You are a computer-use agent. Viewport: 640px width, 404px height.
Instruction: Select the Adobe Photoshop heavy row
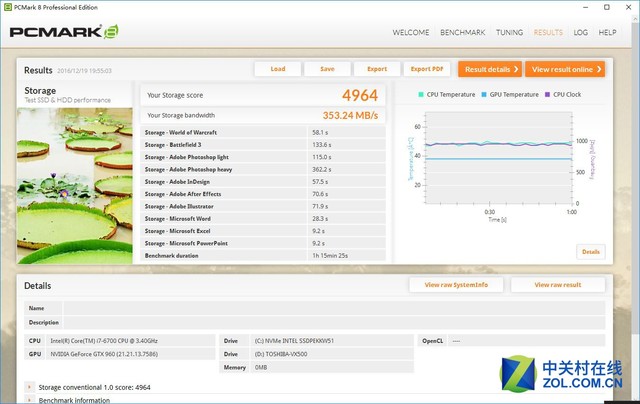pos(263,169)
